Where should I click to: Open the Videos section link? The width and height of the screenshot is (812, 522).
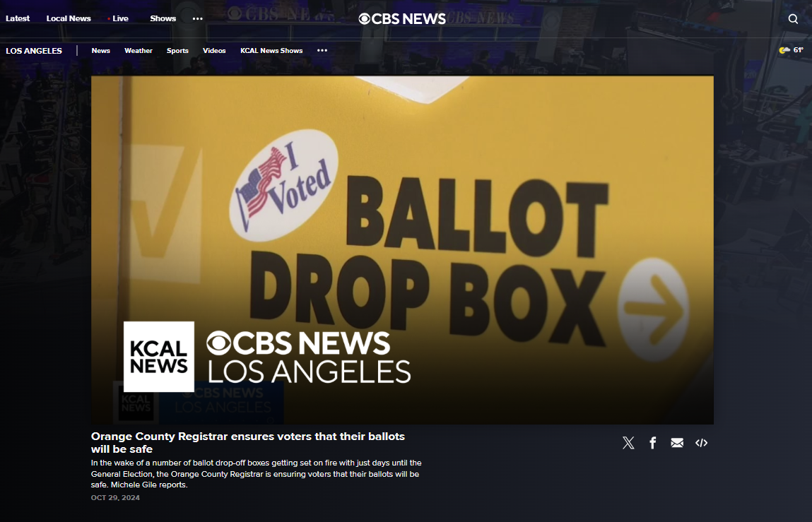pos(214,51)
